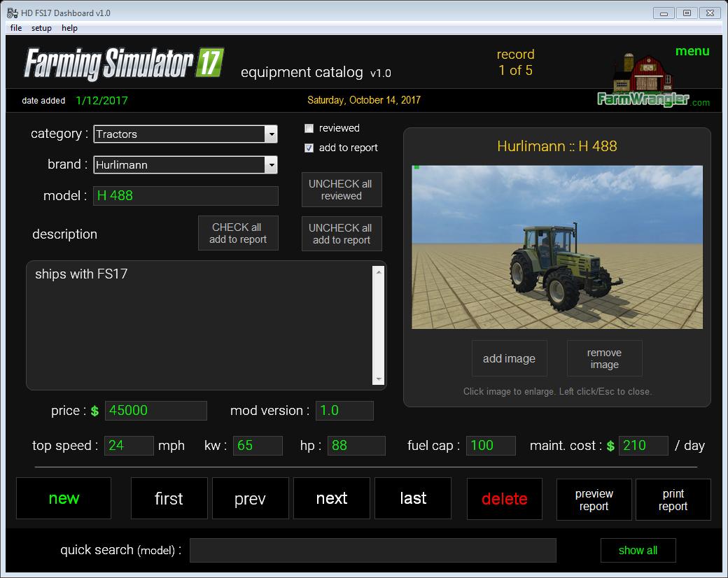Click UNCHECK all reviewed button
Screen dimensions: 728x578
pos(342,190)
